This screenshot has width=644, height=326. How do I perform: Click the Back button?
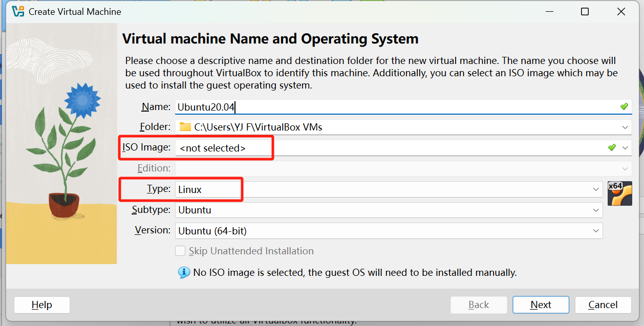click(x=478, y=305)
